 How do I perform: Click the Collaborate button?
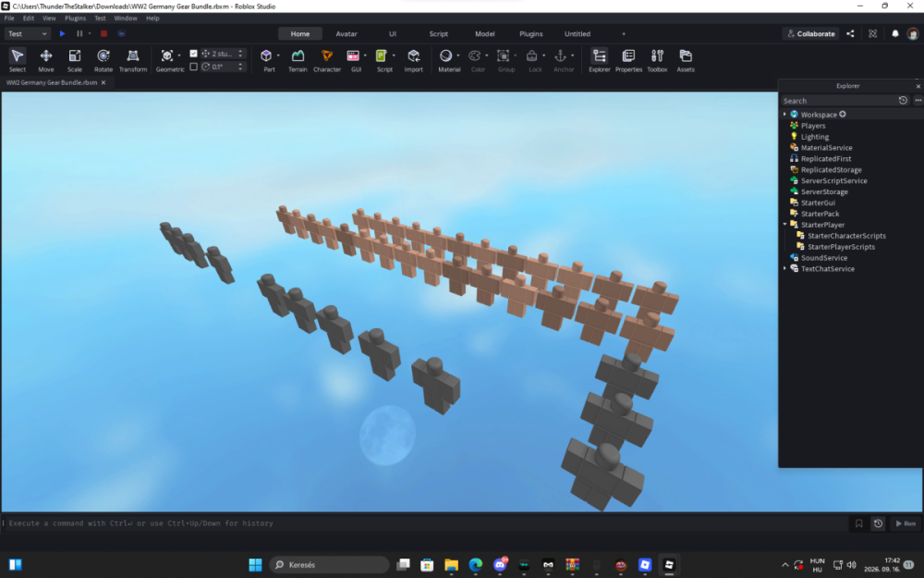811,33
